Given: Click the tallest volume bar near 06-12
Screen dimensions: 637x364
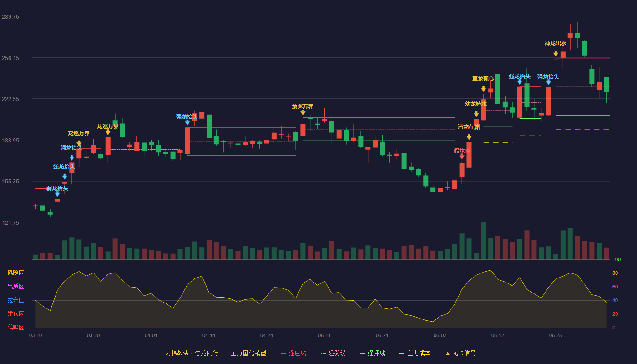Looking at the screenshot, I should (x=484, y=241).
